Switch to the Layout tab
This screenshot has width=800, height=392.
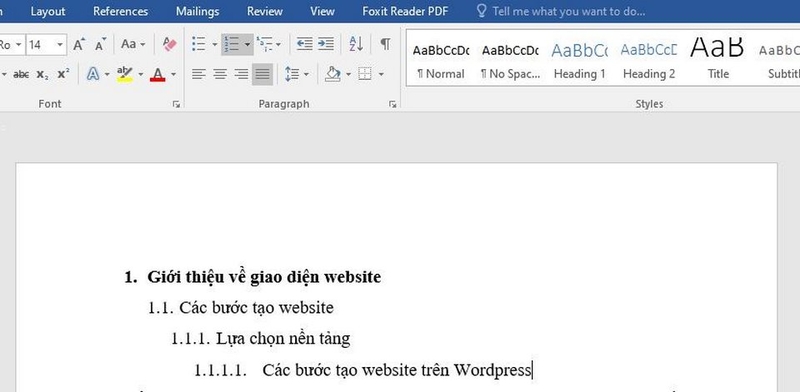pyautogui.click(x=48, y=11)
